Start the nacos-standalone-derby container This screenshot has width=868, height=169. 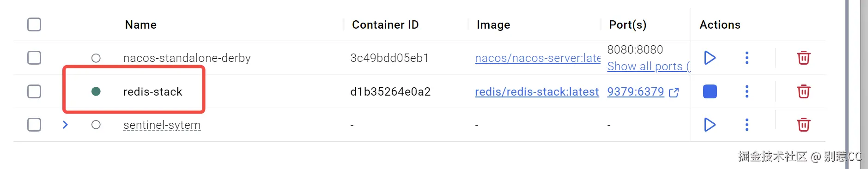[710, 58]
